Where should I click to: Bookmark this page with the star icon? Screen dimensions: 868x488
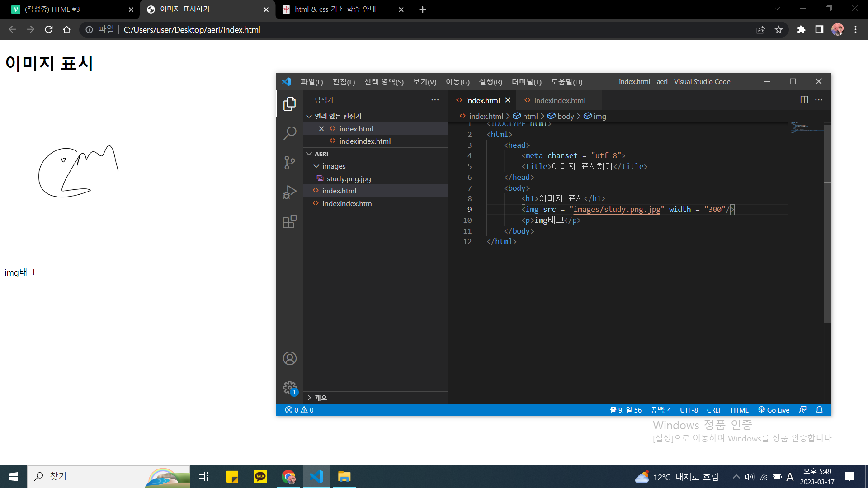point(778,30)
